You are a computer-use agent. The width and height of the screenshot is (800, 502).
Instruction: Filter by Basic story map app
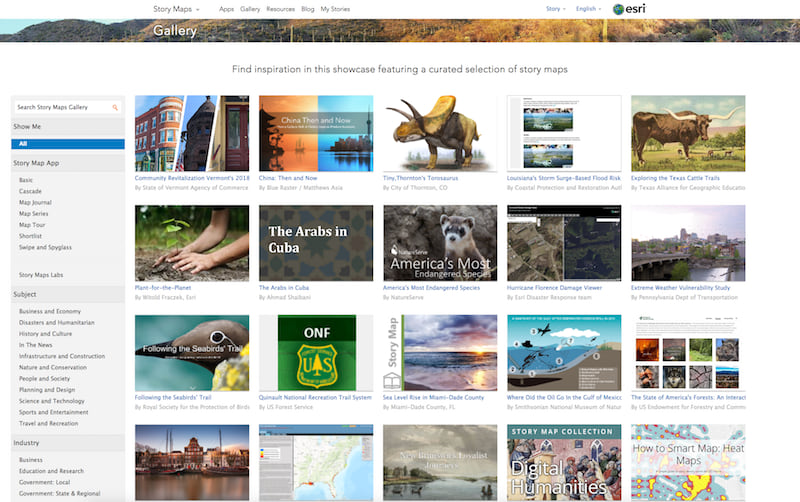pyautogui.click(x=26, y=180)
